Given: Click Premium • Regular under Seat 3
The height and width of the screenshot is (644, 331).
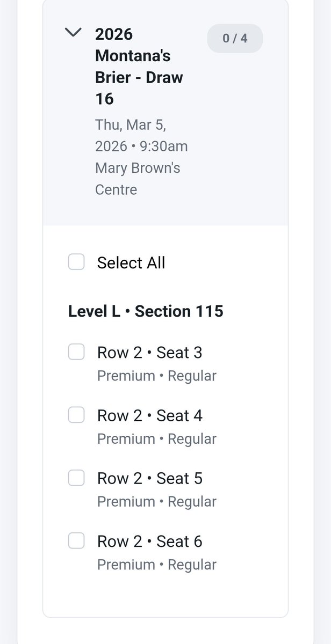Looking at the screenshot, I should tap(156, 376).
